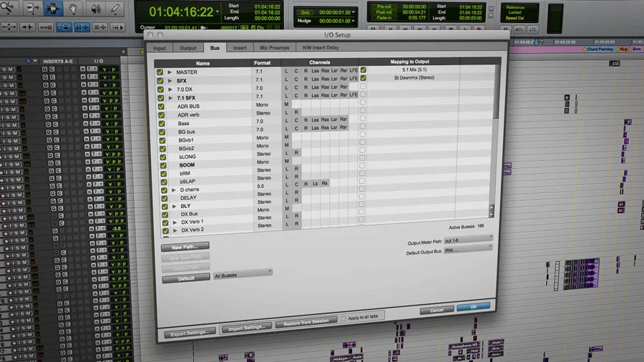Open the Output Meter Path dropdown
The height and width of the screenshot is (362, 644).
468,240
